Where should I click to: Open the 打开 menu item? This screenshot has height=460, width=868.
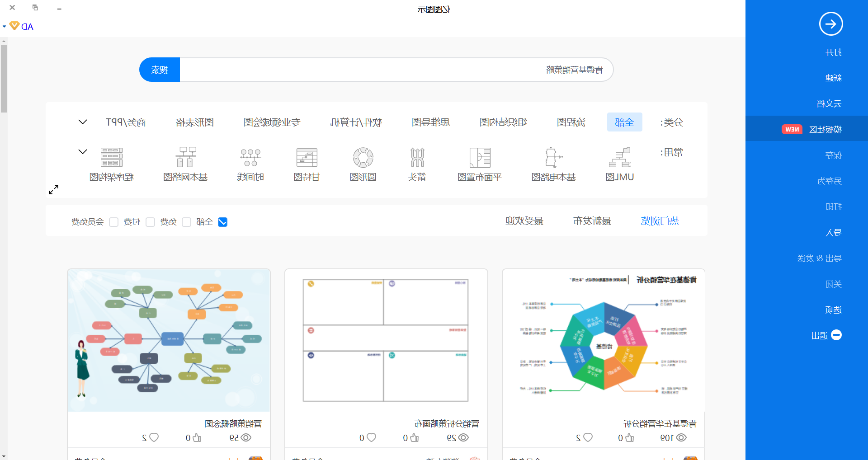point(833,52)
